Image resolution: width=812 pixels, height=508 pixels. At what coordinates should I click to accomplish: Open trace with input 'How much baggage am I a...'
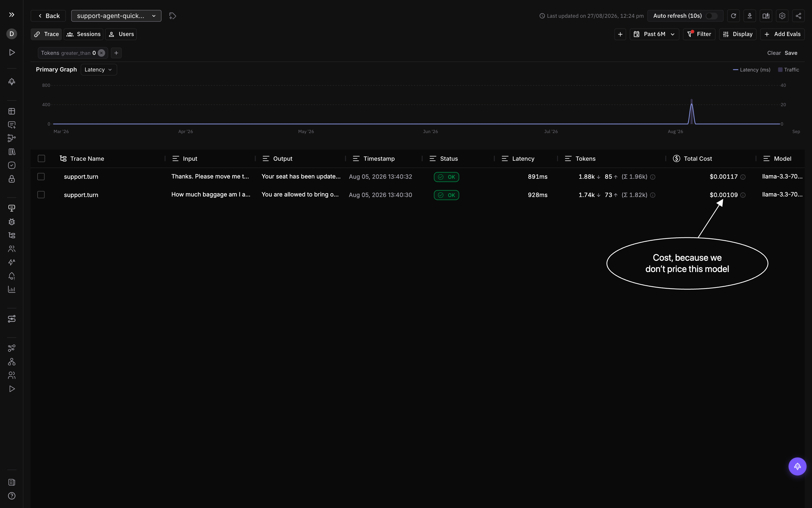tap(211, 195)
